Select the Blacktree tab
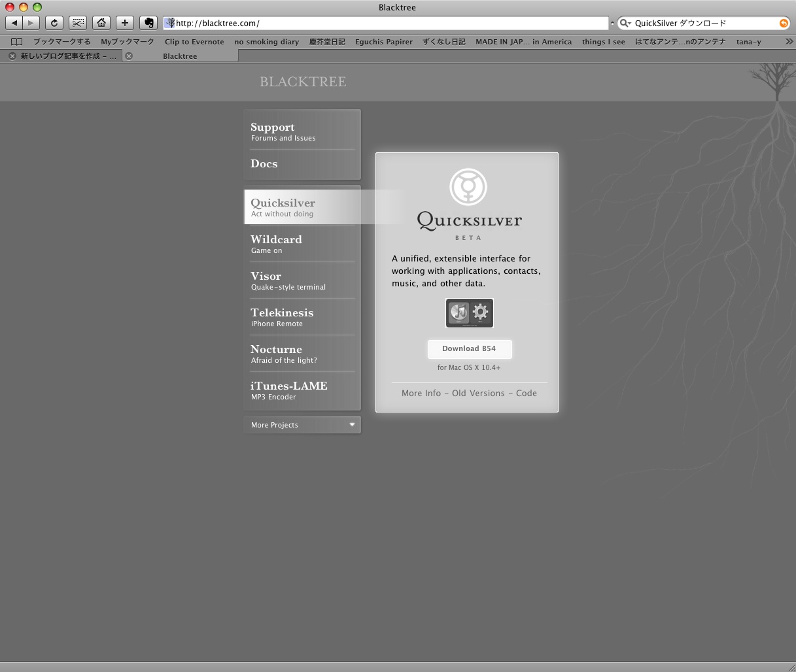 pyautogui.click(x=180, y=56)
